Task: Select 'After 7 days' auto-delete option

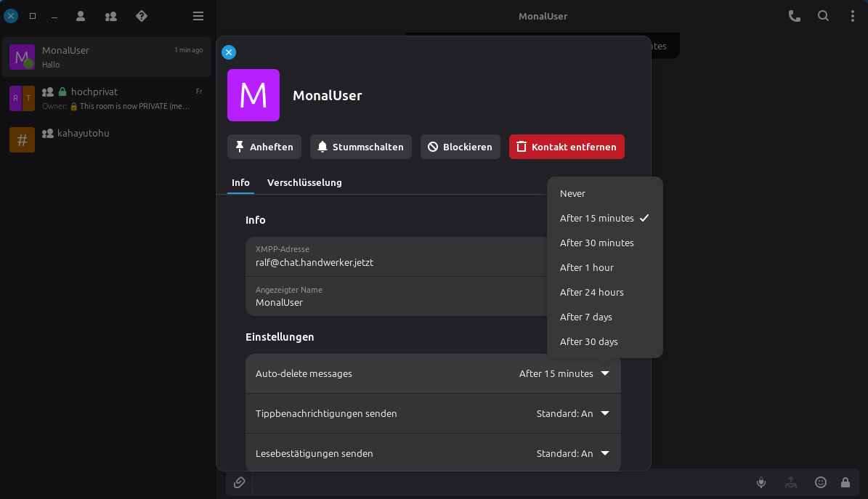Action: point(585,317)
